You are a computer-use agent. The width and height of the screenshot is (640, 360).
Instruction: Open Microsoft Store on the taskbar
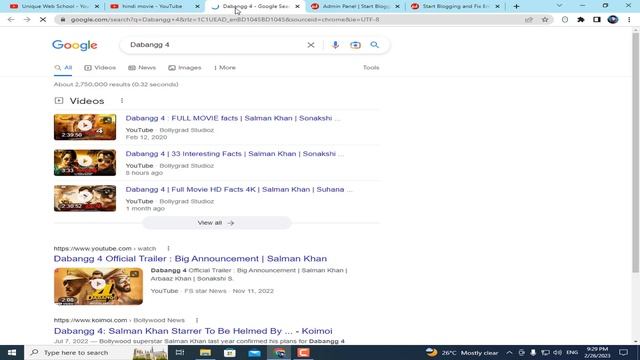pyautogui.click(x=230, y=353)
